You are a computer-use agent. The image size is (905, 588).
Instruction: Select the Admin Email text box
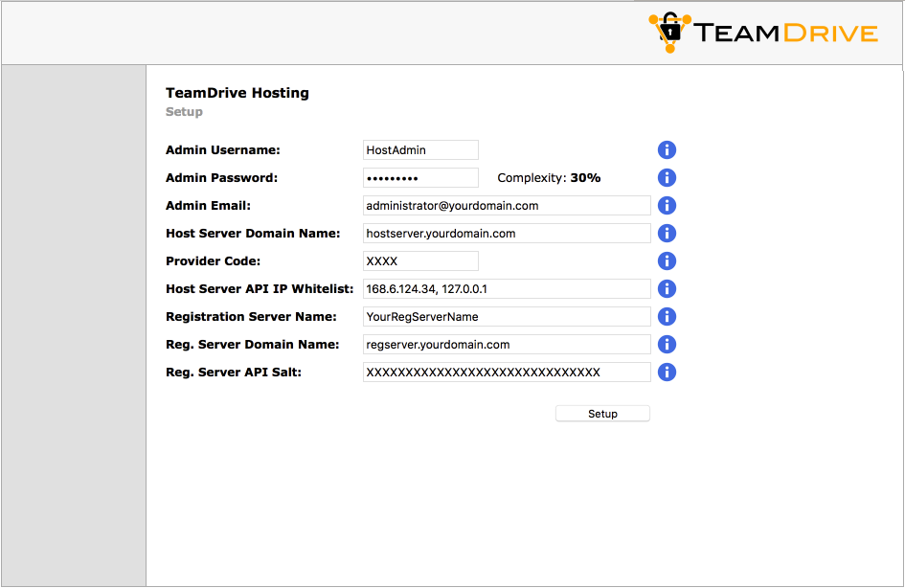pyautogui.click(x=507, y=205)
